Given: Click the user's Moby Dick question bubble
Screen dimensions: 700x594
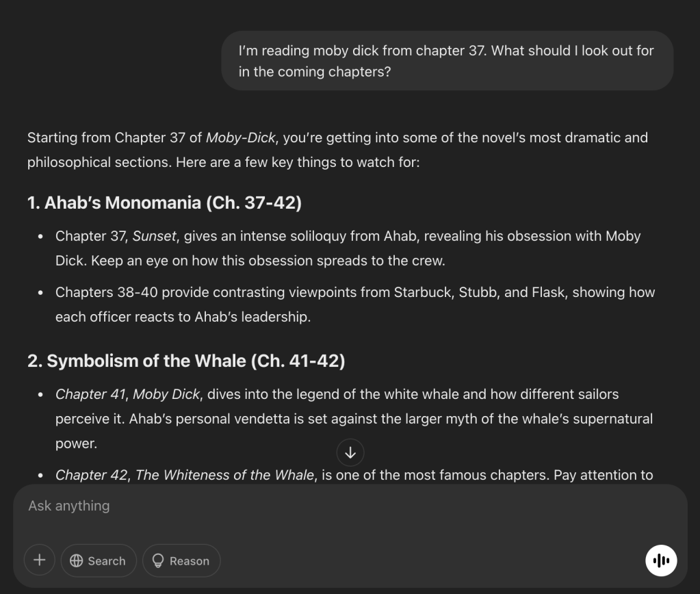Looking at the screenshot, I should point(446,60).
